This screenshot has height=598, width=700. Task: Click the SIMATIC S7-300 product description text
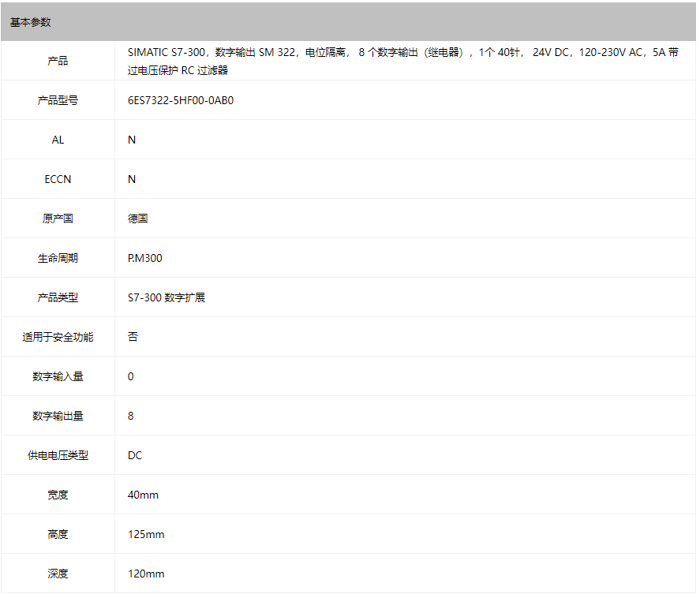click(402, 61)
